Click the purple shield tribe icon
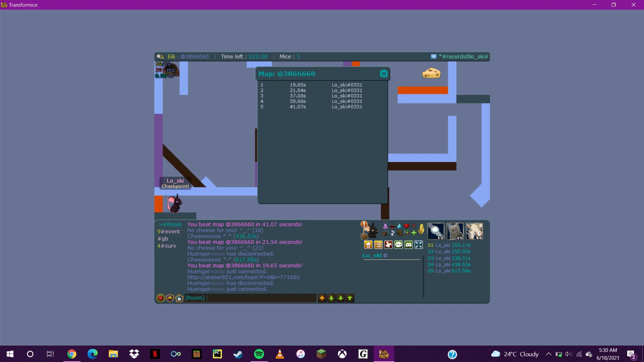Viewport: 644px width, 362px height. pos(170,298)
